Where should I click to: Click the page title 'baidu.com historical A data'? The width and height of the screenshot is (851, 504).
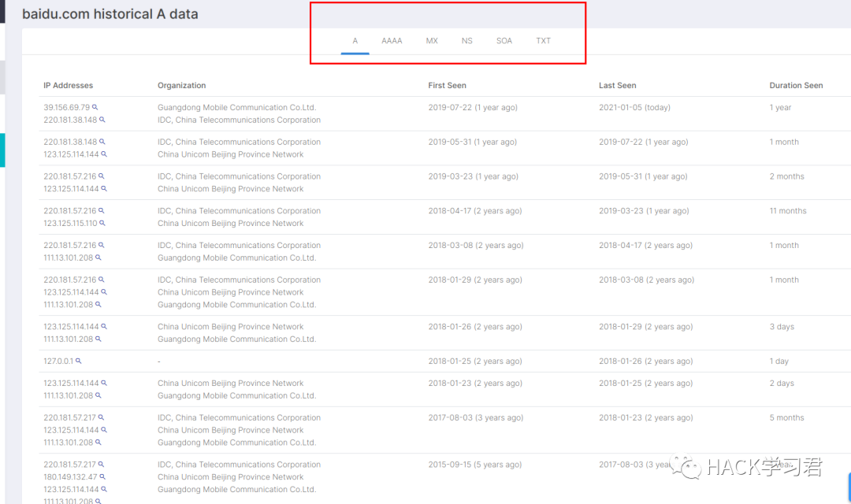tap(110, 14)
